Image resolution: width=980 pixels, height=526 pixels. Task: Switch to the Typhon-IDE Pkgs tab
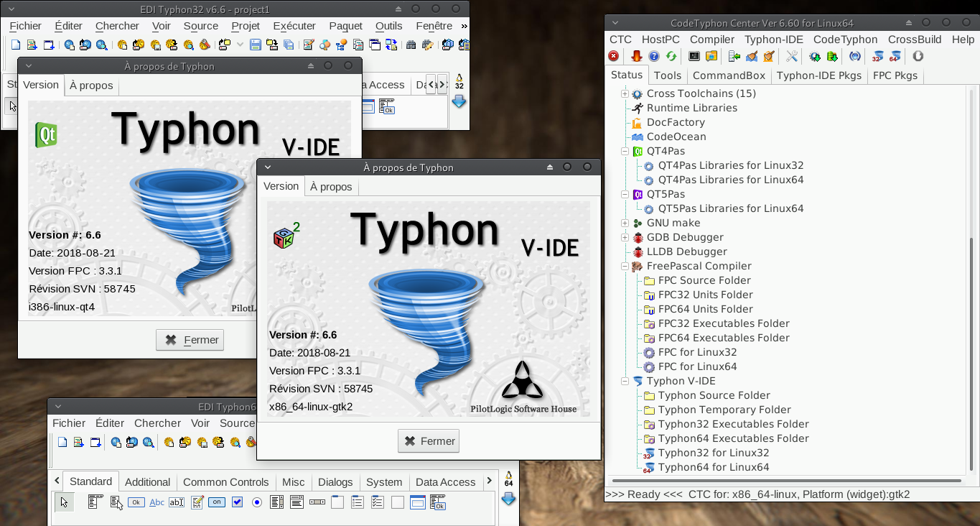[x=819, y=75]
